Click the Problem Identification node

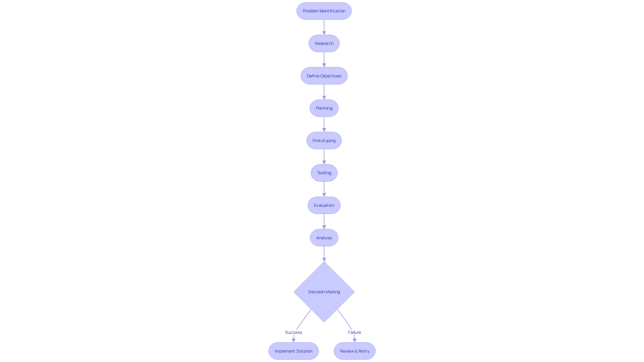click(x=324, y=11)
